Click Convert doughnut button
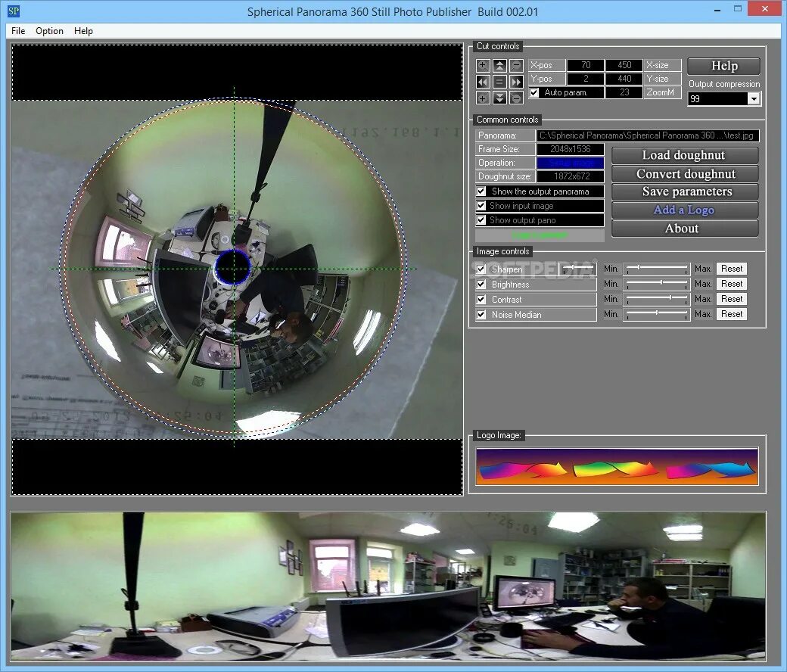 pos(685,174)
